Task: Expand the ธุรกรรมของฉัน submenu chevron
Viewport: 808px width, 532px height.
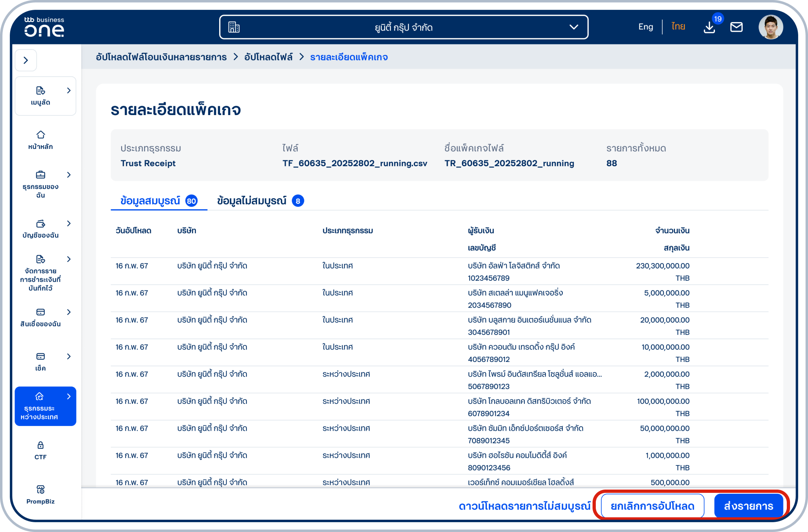Action: (x=69, y=175)
